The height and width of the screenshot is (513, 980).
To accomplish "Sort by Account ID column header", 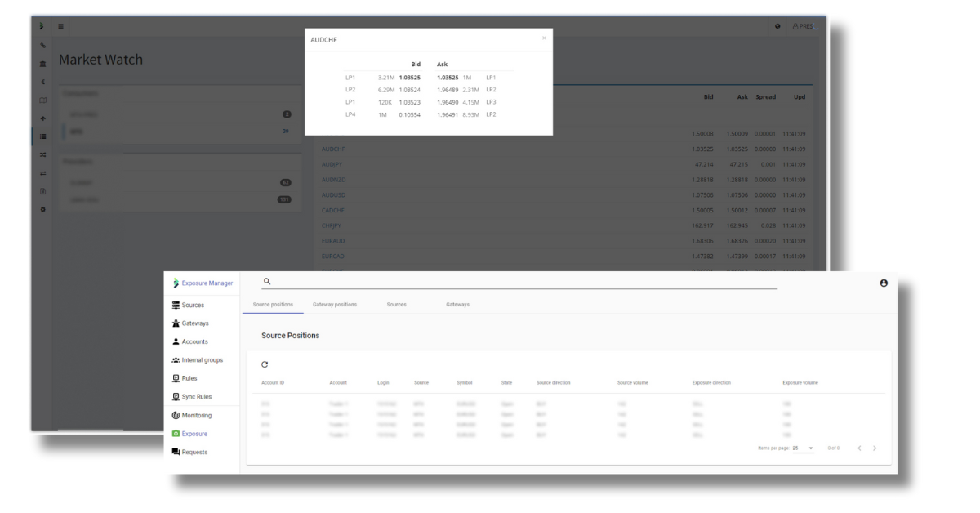I will coord(272,382).
